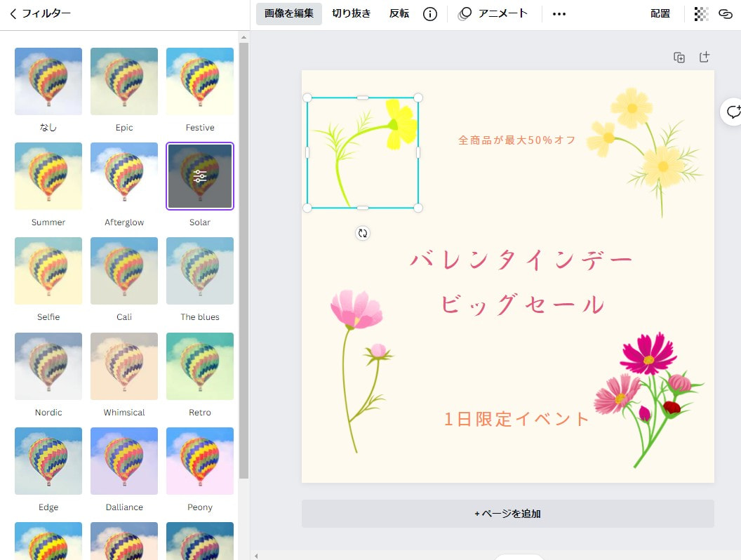
Task: Click the info circle icon in toolbar
Action: pyautogui.click(x=430, y=14)
